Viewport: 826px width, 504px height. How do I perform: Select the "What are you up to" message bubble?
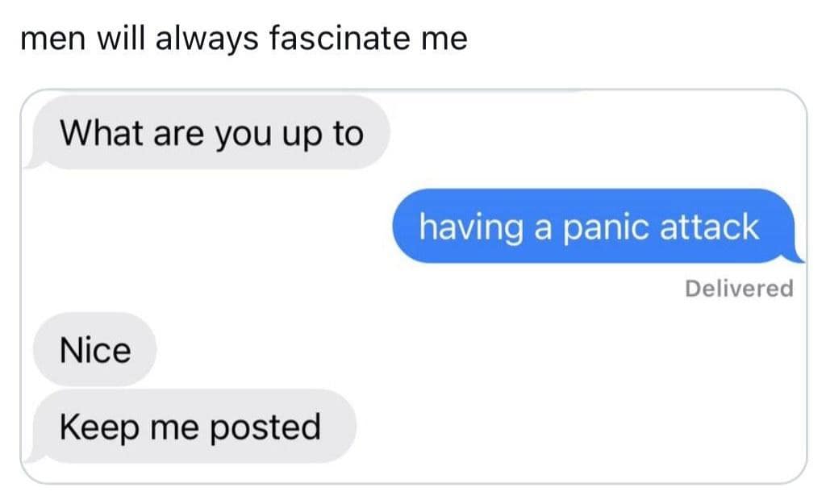point(210,133)
